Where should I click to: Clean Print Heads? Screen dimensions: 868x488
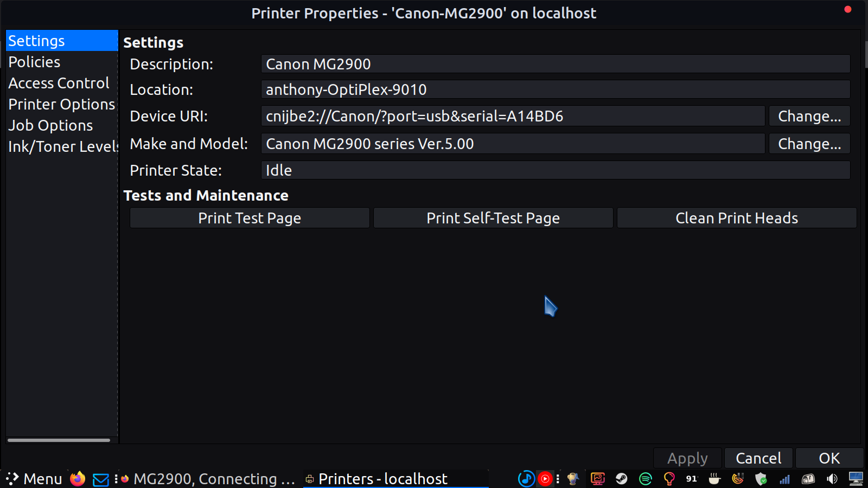coord(737,218)
